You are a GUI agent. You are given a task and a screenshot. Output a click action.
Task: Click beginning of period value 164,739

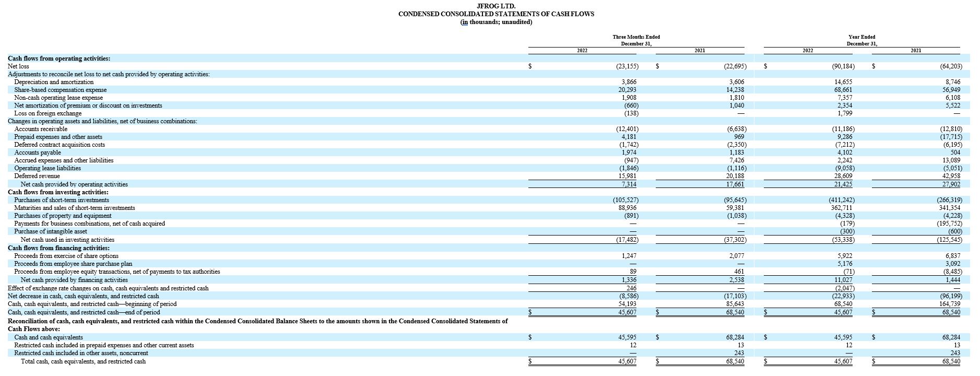pyautogui.click(x=950, y=304)
